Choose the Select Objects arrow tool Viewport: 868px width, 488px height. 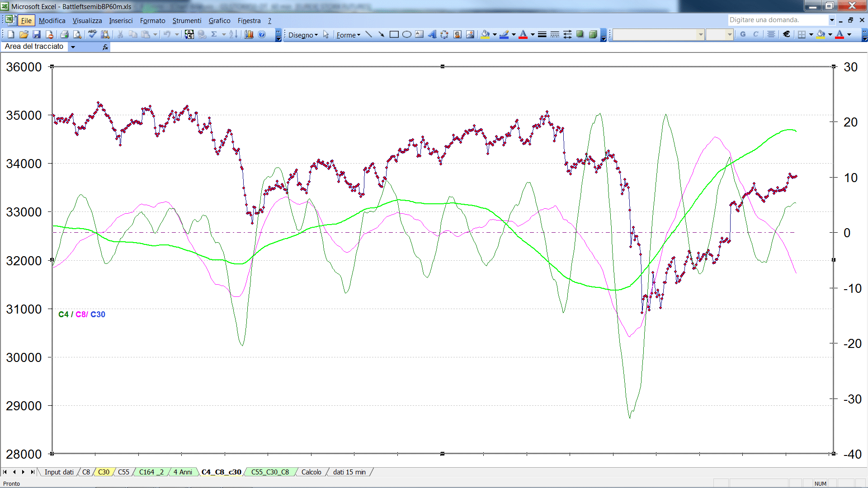(x=326, y=34)
